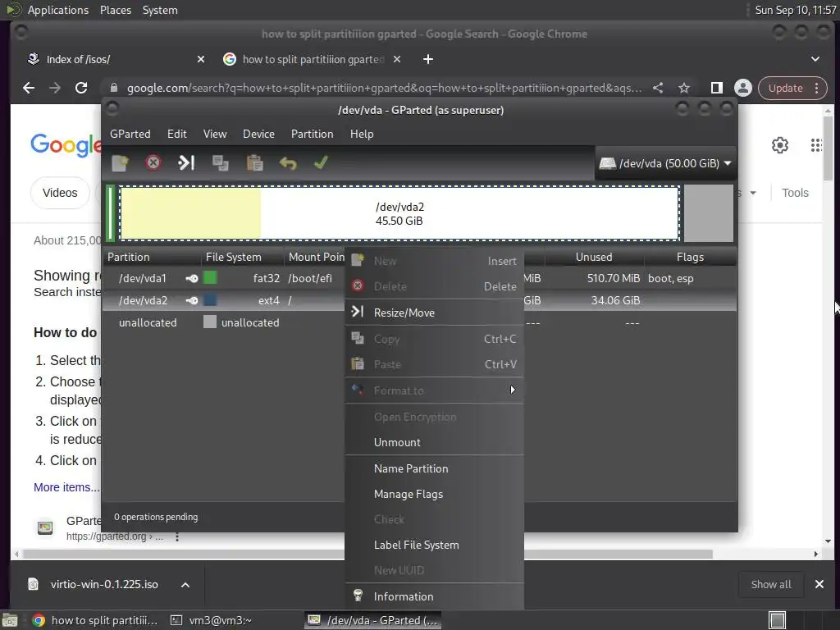Expand the Format to submenu arrow

(x=513, y=390)
